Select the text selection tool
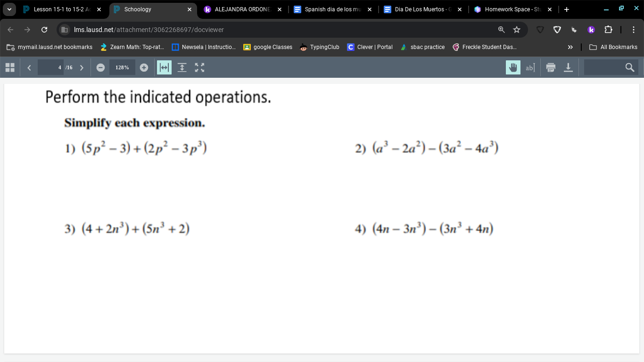Image resolution: width=644 pixels, height=362 pixels. pyautogui.click(x=530, y=67)
